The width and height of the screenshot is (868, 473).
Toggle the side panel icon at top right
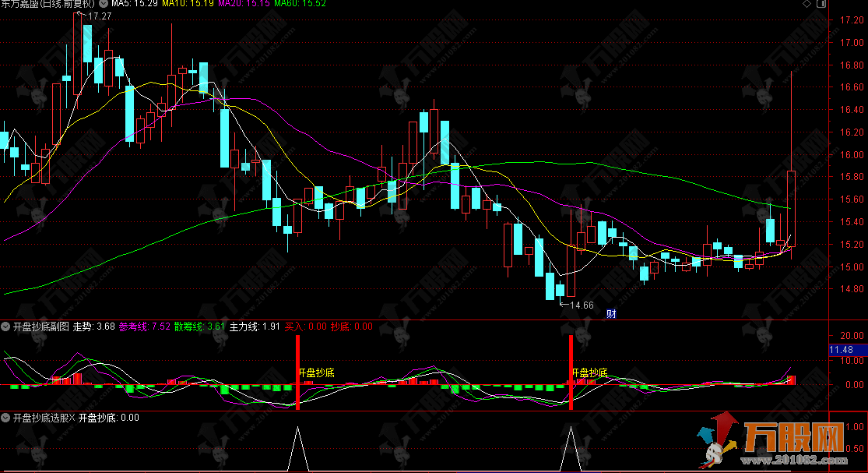[x=821, y=3]
